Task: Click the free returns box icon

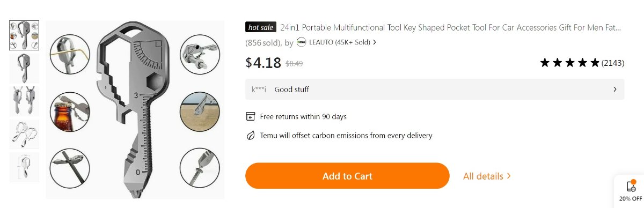Action: point(251,116)
